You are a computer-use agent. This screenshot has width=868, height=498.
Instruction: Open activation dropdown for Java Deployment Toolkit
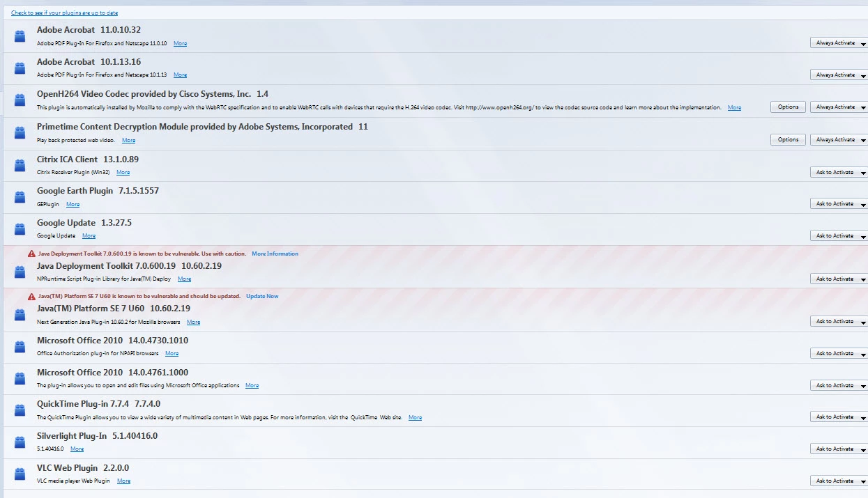pyautogui.click(x=839, y=279)
